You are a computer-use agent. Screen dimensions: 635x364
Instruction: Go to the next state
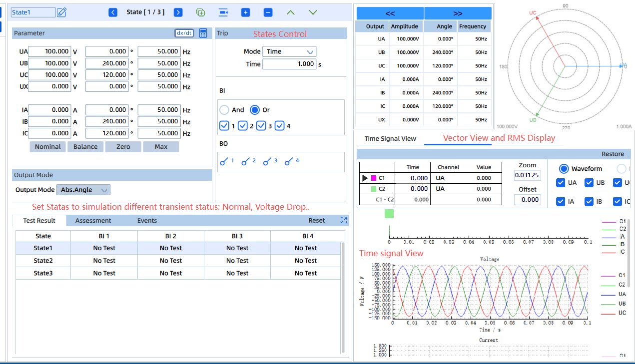(178, 12)
